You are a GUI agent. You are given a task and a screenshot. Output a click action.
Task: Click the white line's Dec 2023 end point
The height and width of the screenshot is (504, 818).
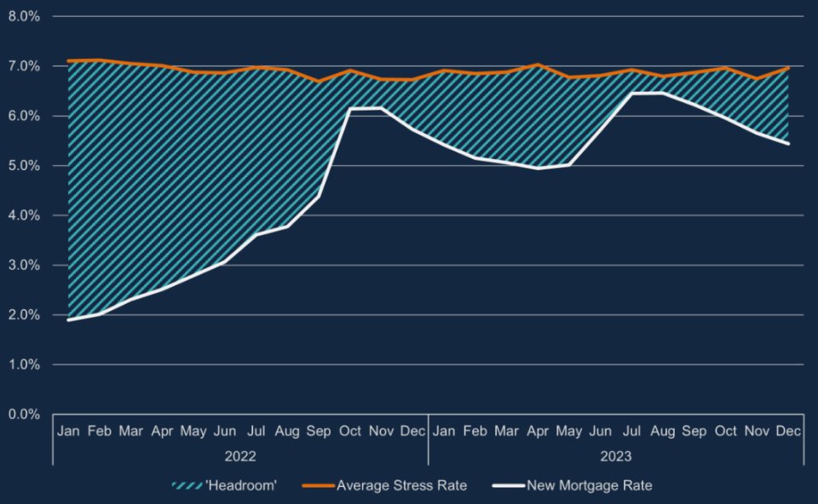point(788,143)
